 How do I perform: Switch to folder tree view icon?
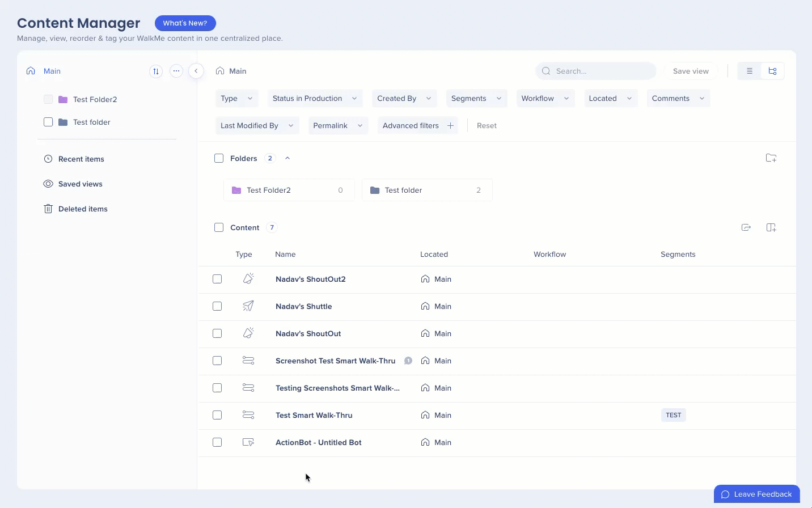click(x=772, y=71)
